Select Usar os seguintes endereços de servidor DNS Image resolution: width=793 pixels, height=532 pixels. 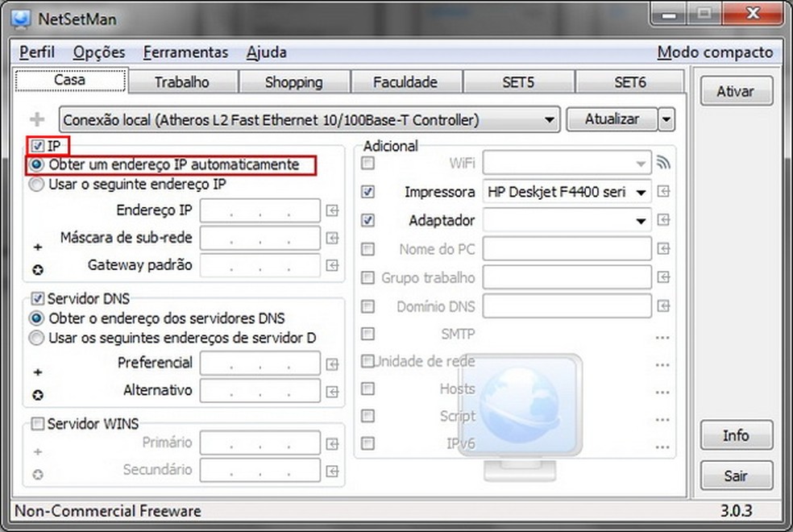coord(36,338)
